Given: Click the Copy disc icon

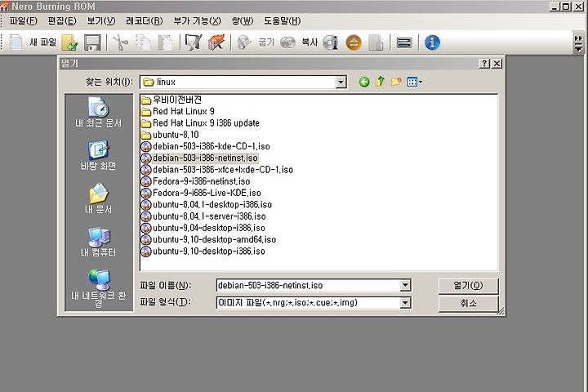Looking at the screenshot, I should click(287, 42).
